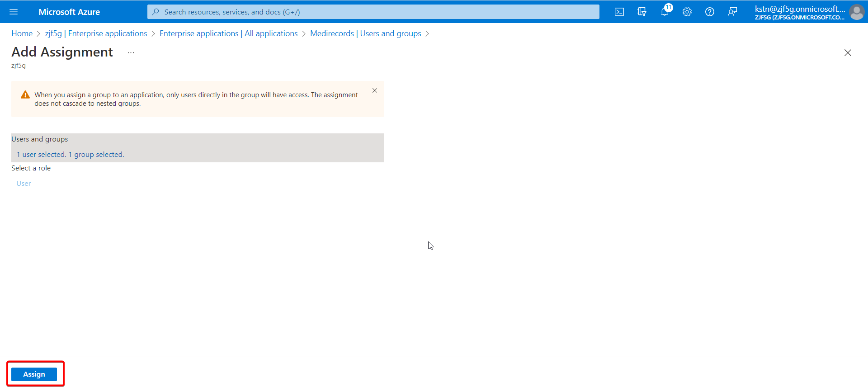Navigate to All applications breadcrumb

coord(229,33)
